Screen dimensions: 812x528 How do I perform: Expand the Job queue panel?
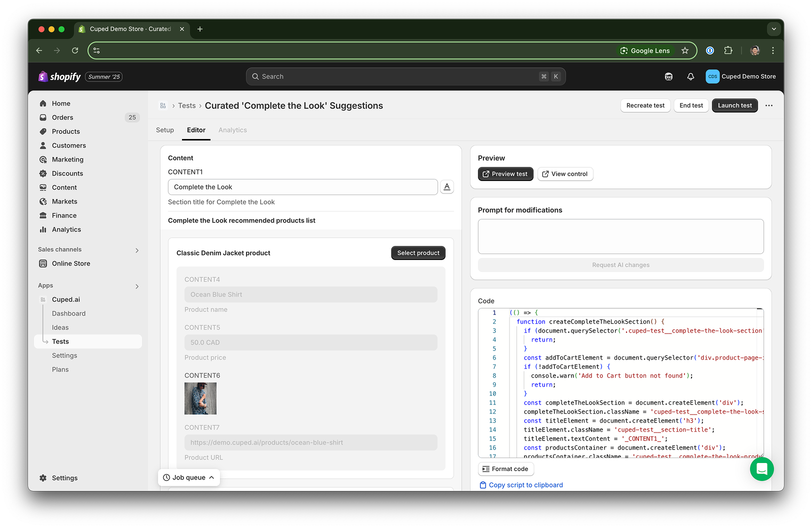click(x=189, y=477)
